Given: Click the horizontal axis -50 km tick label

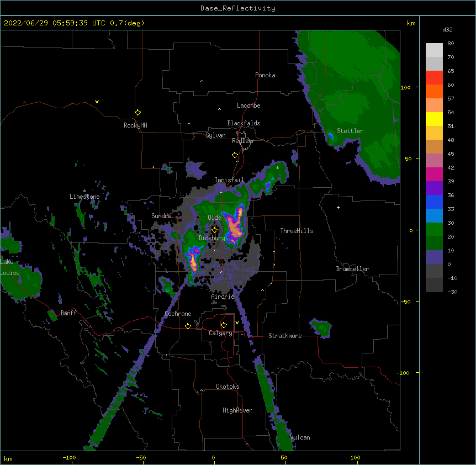Looking at the screenshot, I should (141, 457).
